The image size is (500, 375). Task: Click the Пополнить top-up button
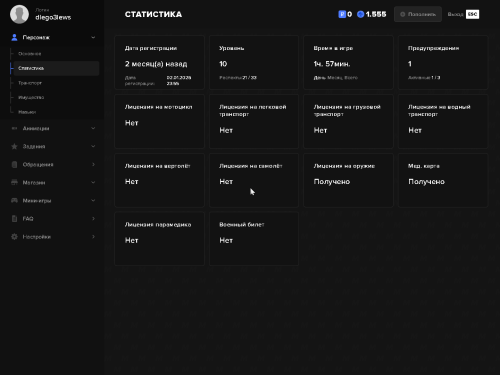click(x=418, y=14)
